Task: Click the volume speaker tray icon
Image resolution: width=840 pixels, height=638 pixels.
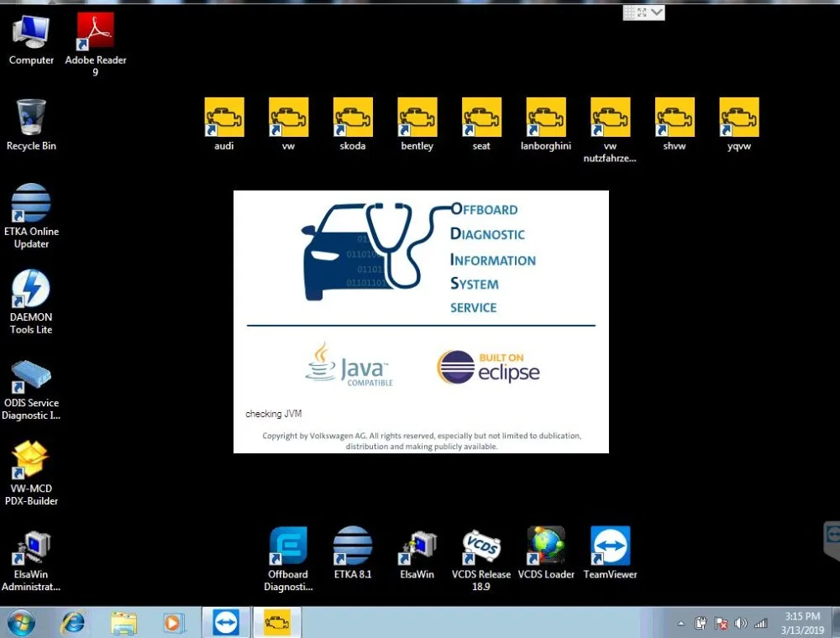Action: [x=740, y=623]
